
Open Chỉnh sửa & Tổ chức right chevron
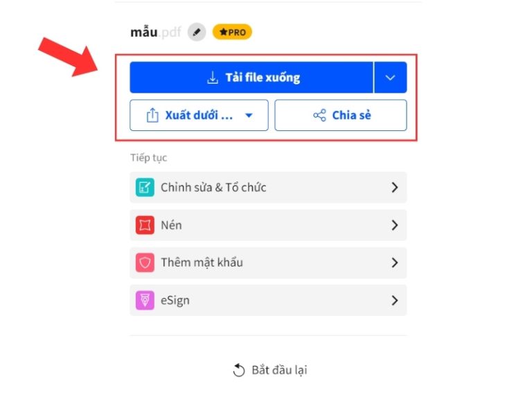point(395,187)
